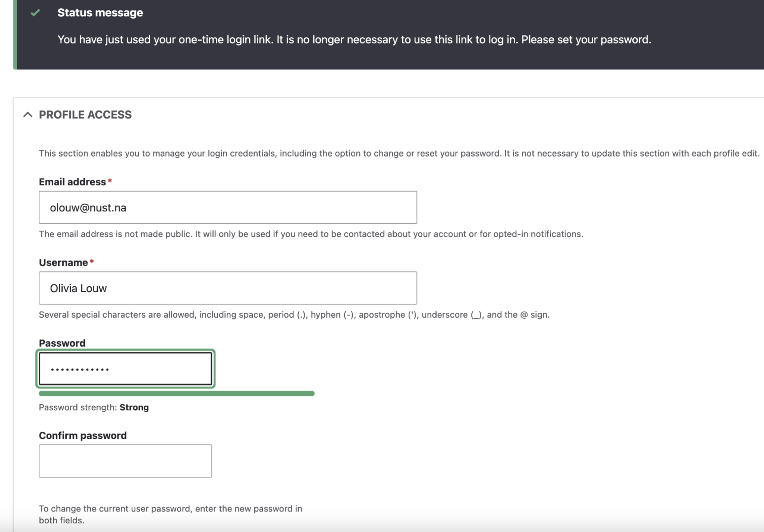Collapse the Profile Access chevron
Screen dimensions: 764x532
(28, 115)
